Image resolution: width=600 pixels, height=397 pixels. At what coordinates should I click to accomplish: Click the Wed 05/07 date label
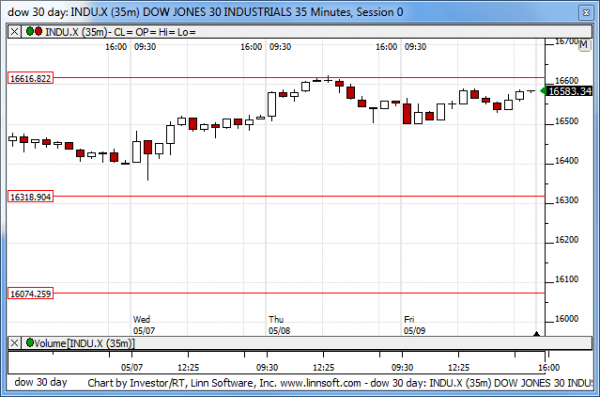point(144,325)
